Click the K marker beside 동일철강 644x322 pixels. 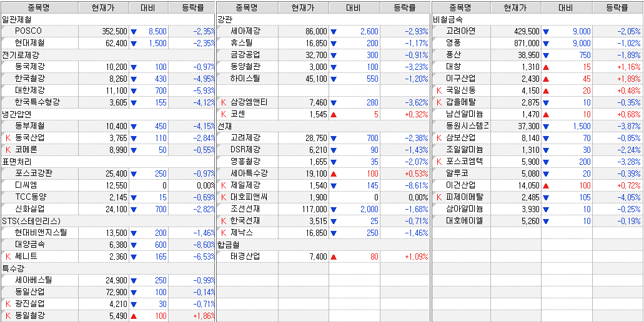7,316
